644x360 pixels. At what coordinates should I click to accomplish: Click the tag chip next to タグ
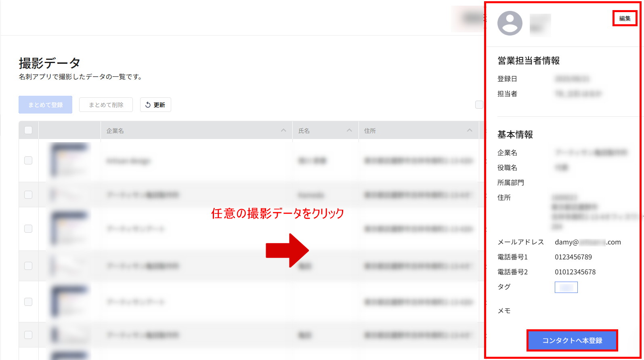(566, 287)
